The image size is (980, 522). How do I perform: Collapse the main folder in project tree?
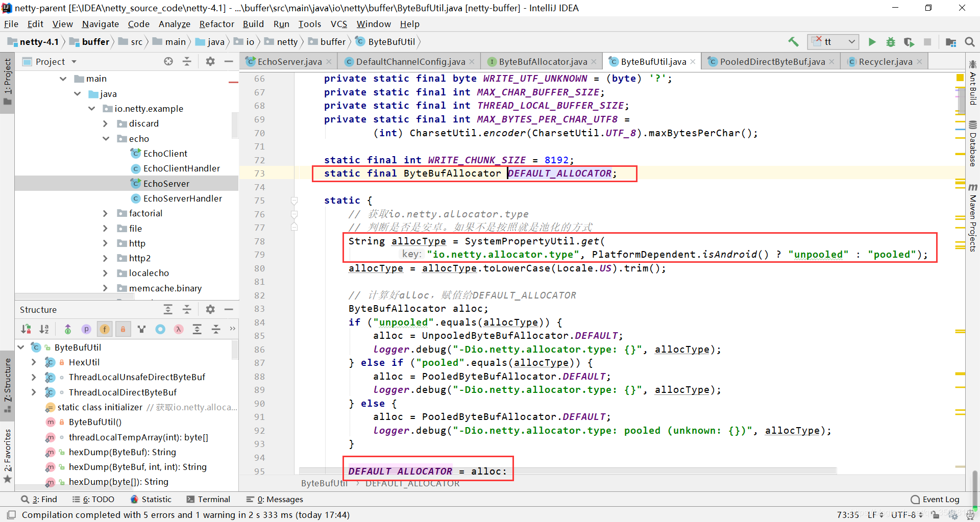(63, 79)
